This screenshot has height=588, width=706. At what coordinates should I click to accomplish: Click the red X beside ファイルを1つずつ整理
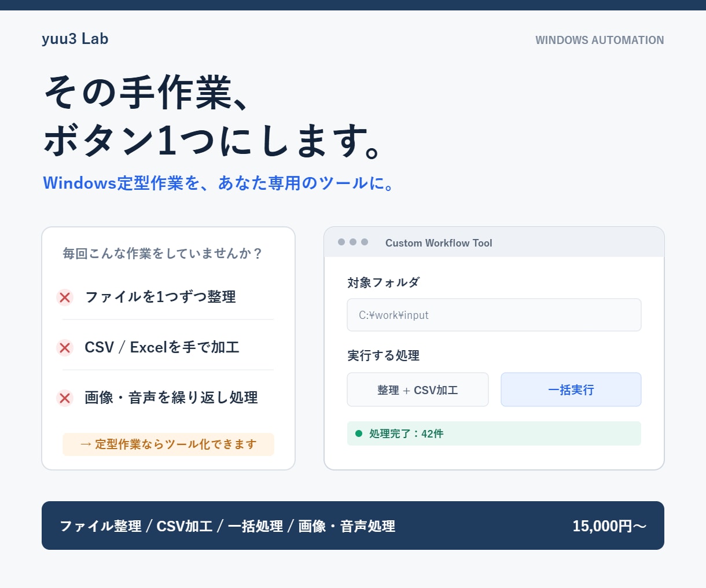pos(65,297)
